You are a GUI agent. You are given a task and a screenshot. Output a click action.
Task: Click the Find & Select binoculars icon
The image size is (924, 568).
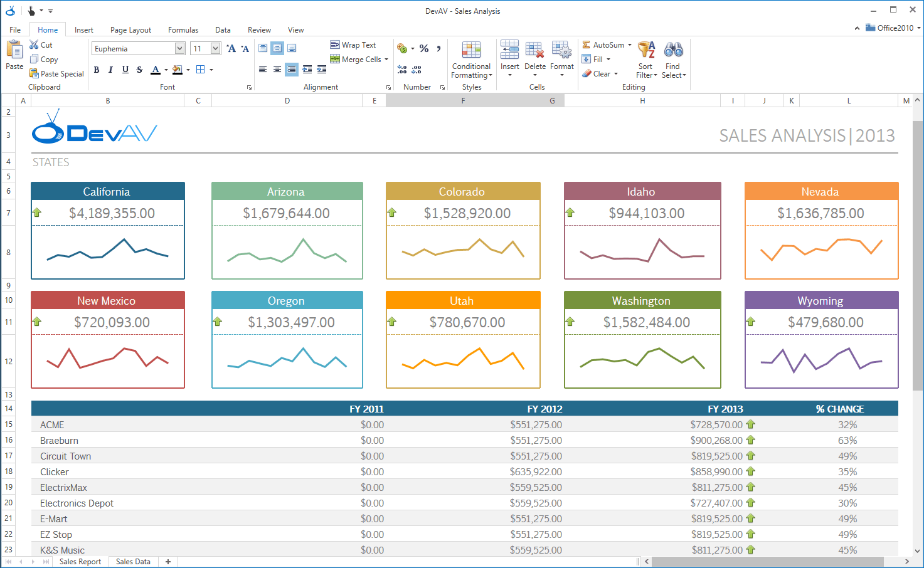click(673, 50)
